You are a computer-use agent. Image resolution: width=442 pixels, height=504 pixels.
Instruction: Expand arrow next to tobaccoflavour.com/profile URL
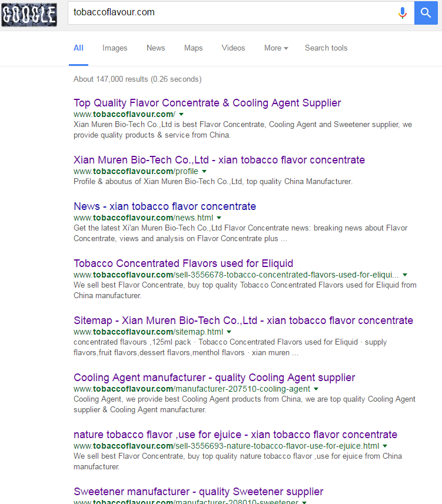[x=204, y=171]
